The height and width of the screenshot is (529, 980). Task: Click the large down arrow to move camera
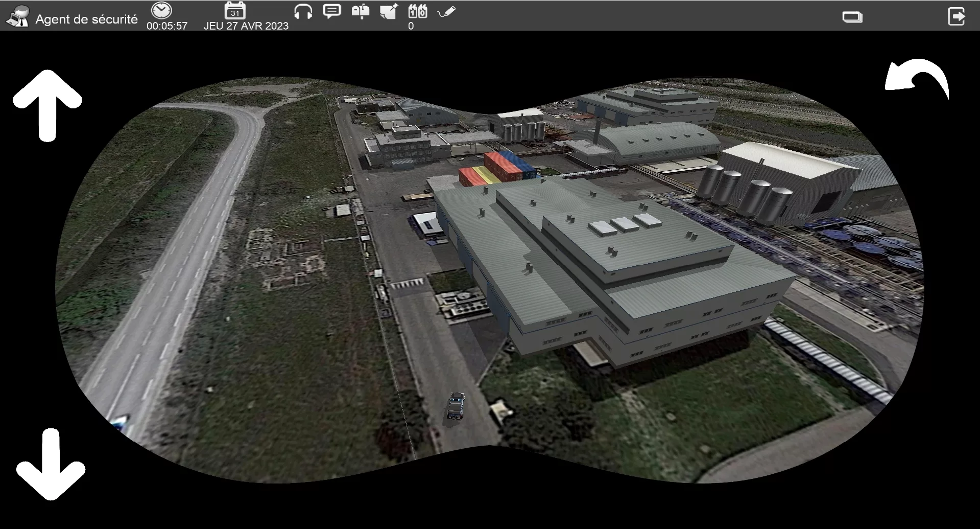[51, 465]
